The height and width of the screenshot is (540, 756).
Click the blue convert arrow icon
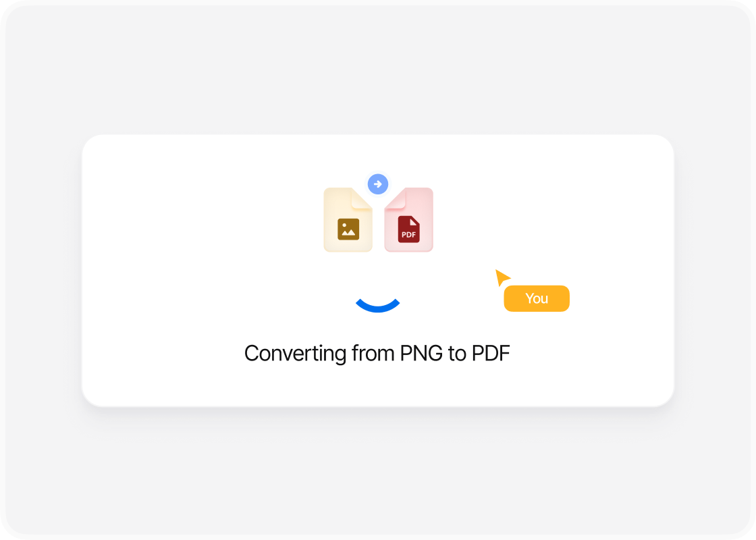click(378, 184)
